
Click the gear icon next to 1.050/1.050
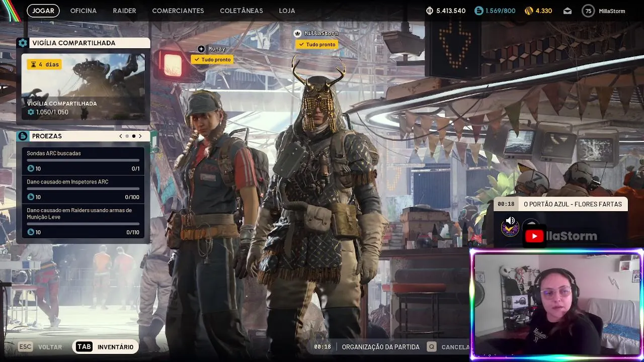point(31,112)
